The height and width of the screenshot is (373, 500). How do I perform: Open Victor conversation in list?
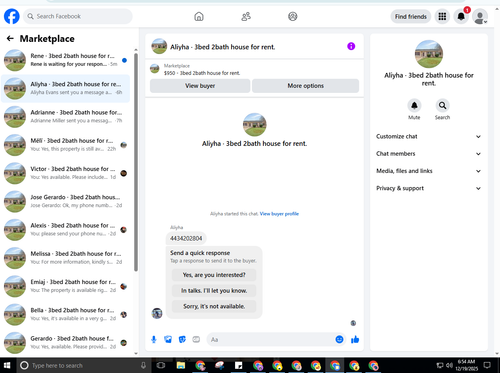pos(66,173)
